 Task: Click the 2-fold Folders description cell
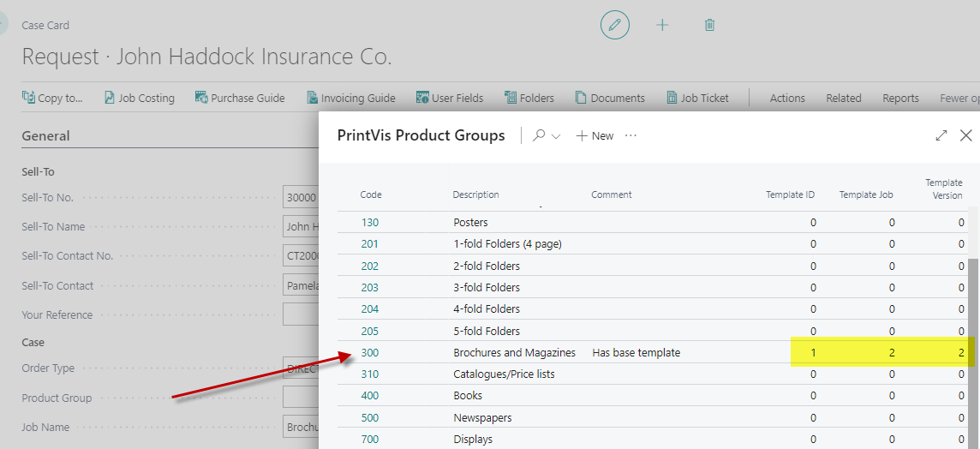tap(487, 266)
